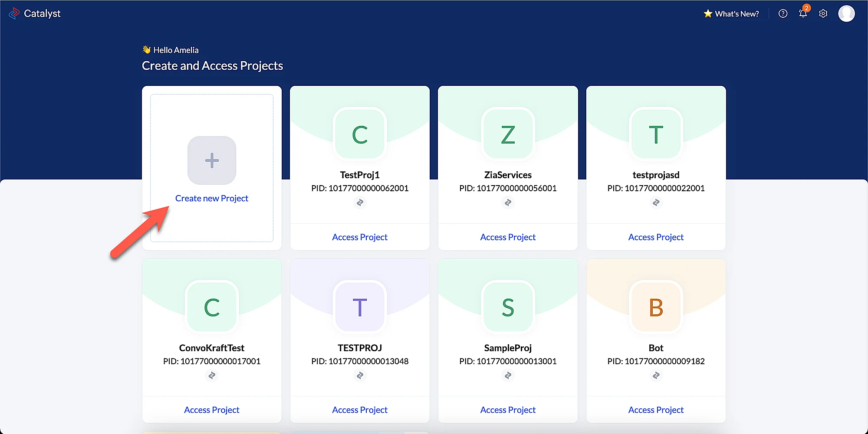
Task: Select the green S tile for SampleProj
Action: (x=508, y=307)
